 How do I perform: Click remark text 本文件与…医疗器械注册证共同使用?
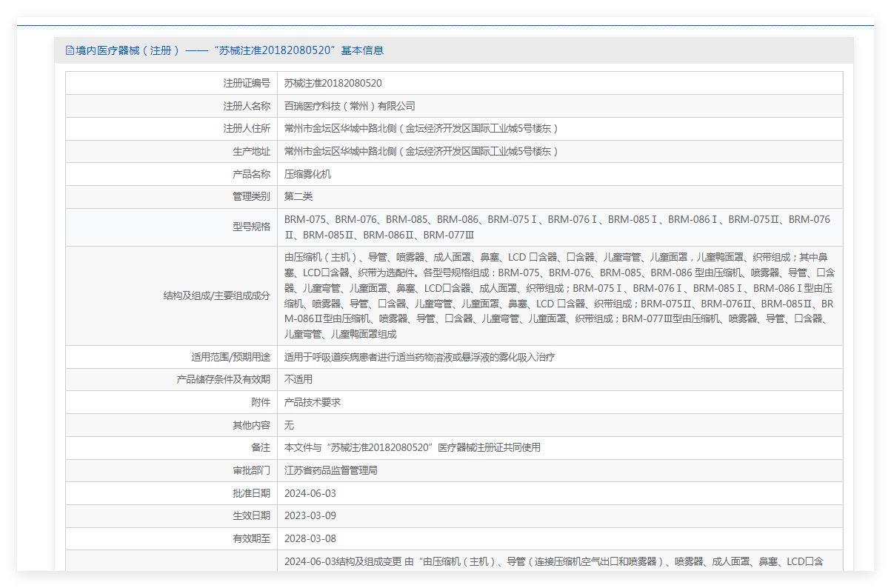pos(413,448)
